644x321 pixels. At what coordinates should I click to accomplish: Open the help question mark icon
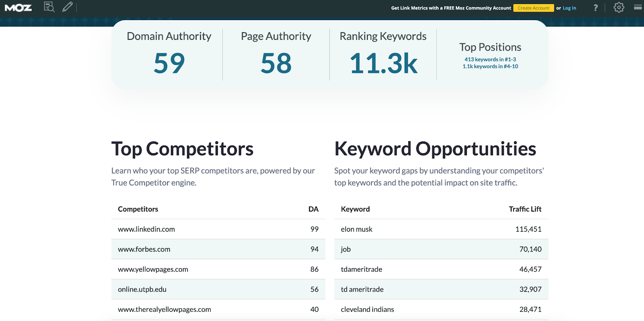(x=596, y=8)
